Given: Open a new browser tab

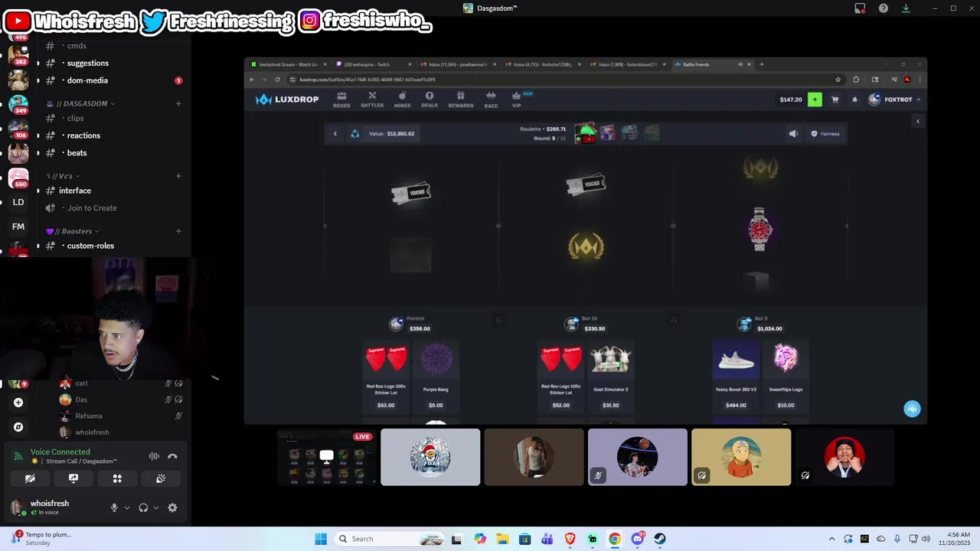Looking at the screenshot, I should coord(761,64).
